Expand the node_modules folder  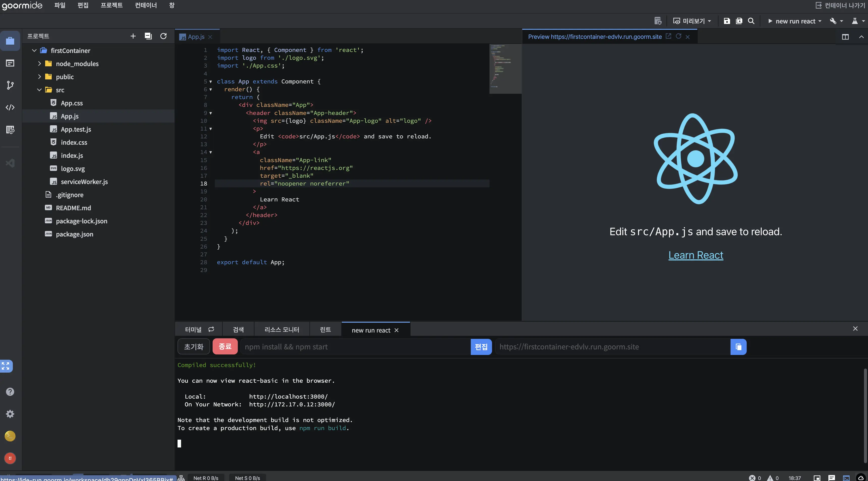[39, 63]
